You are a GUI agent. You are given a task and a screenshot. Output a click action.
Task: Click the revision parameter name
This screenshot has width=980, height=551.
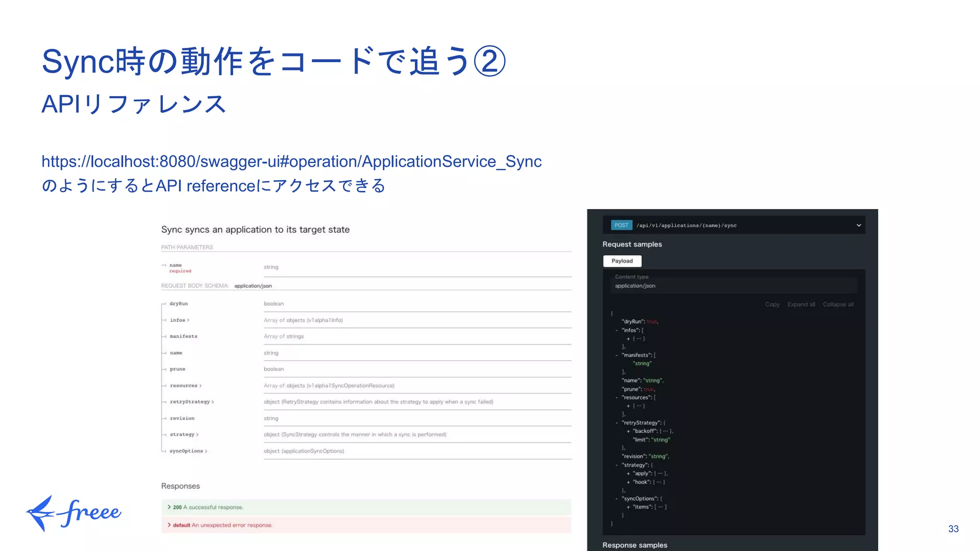[182, 419]
